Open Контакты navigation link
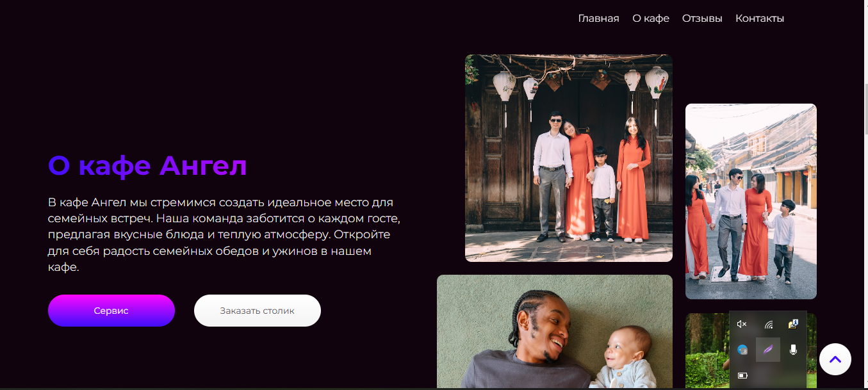This screenshot has width=868, height=390. click(x=760, y=19)
